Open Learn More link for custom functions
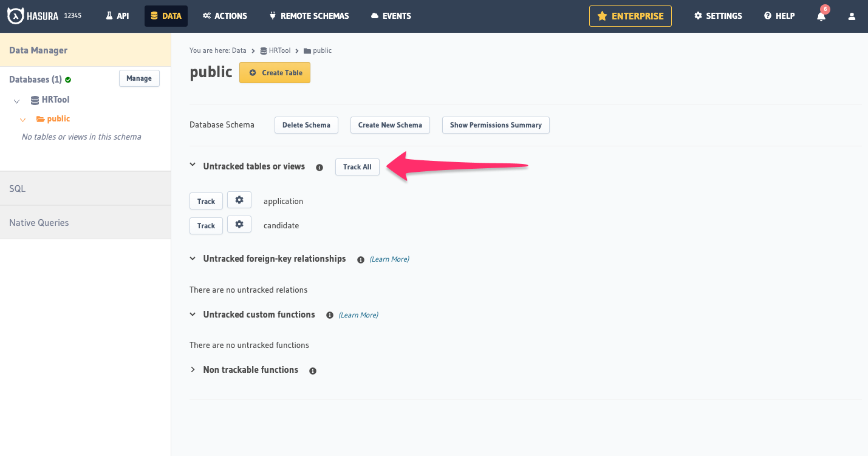The image size is (868, 456). pos(358,315)
